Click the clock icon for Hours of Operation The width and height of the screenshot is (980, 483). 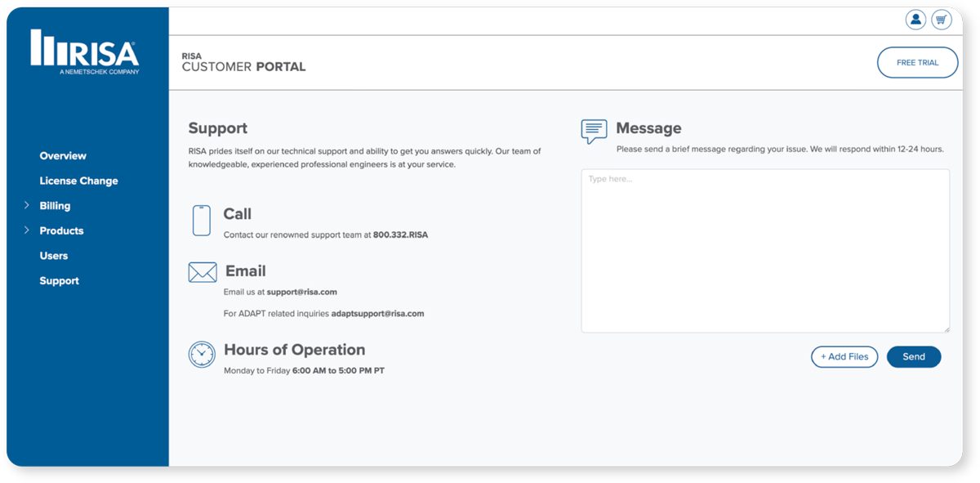point(202,355)
